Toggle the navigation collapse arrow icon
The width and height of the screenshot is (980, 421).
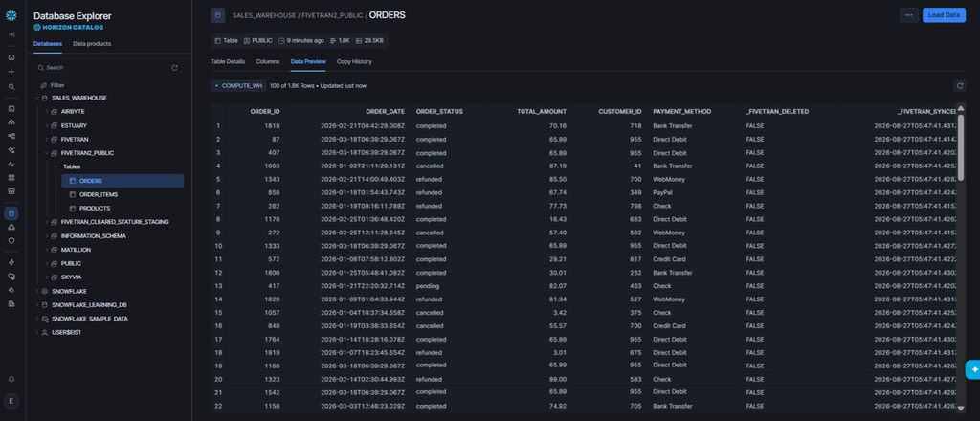(x=11, y=34)
